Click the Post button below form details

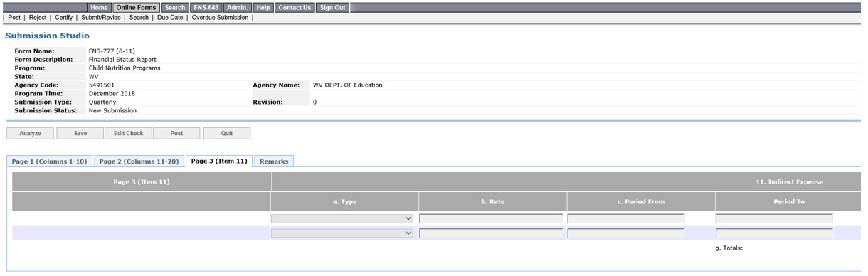(176, 133)
